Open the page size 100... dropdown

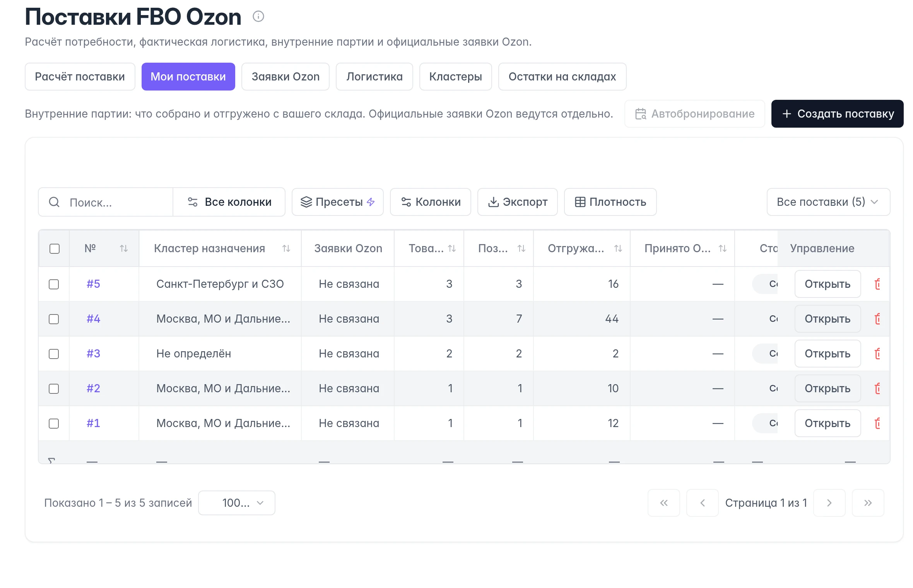pyautogui.click(x=237, y=503)
